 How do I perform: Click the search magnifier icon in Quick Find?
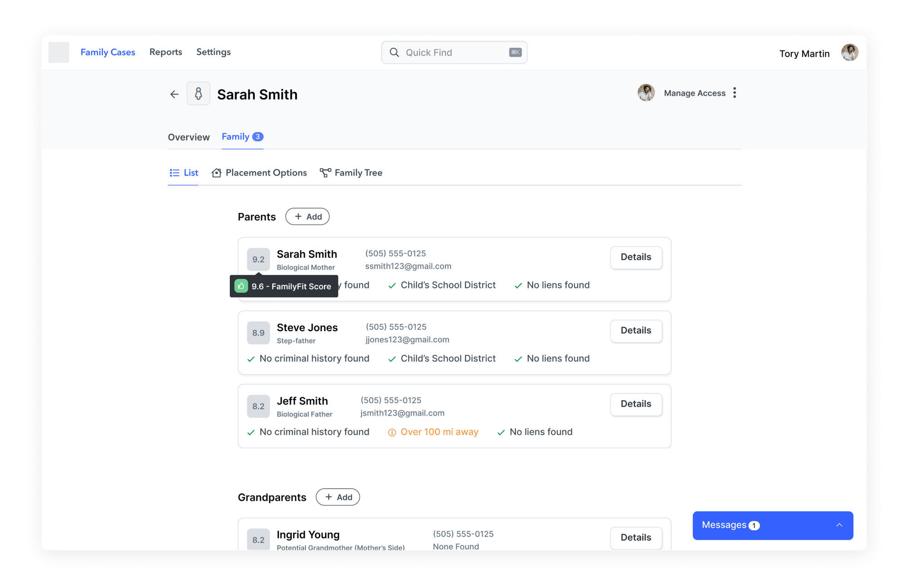pos(395,53)
